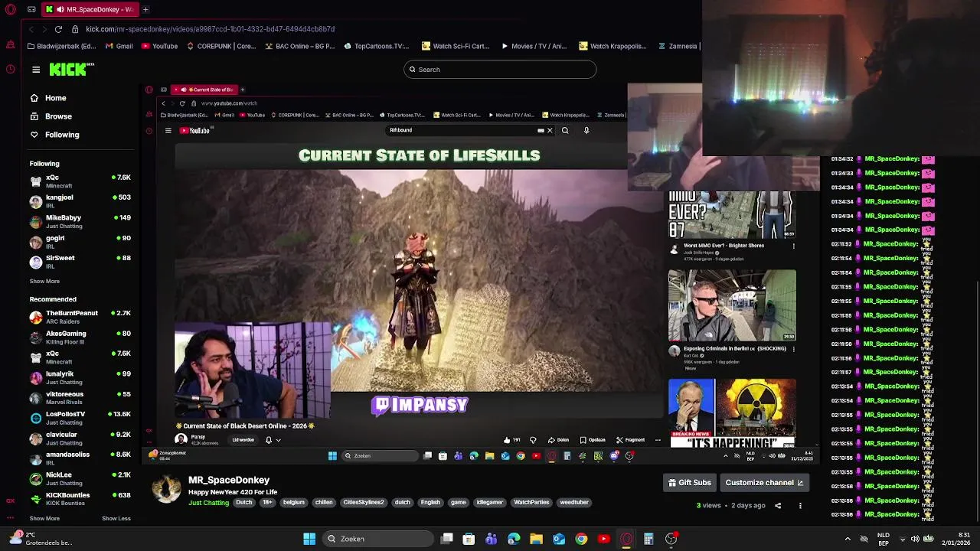Open lunalyrik recommended channel
This screenshot has width=980, height=551.
(x=80, y=377)
